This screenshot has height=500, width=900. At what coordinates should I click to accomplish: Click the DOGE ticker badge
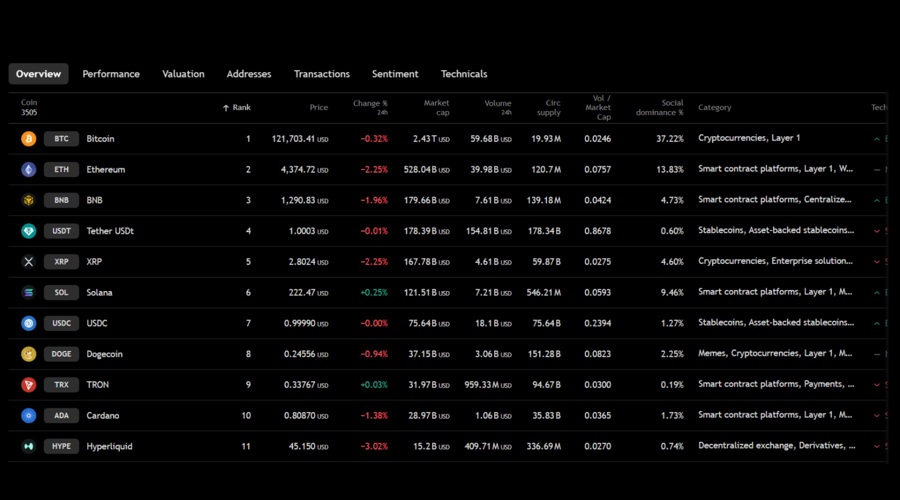coord(61,354)
